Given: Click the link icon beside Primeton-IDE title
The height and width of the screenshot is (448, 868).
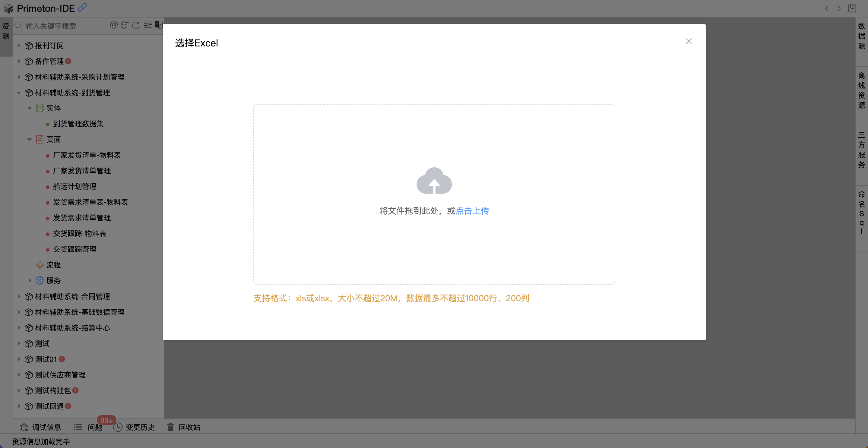Looking at the screenshot, I should [x=83, y=8].
